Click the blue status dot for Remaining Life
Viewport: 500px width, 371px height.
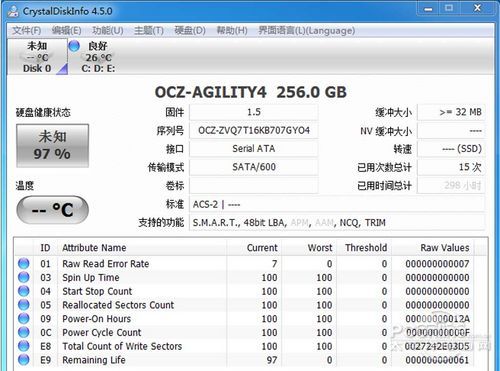pos(24,360)
